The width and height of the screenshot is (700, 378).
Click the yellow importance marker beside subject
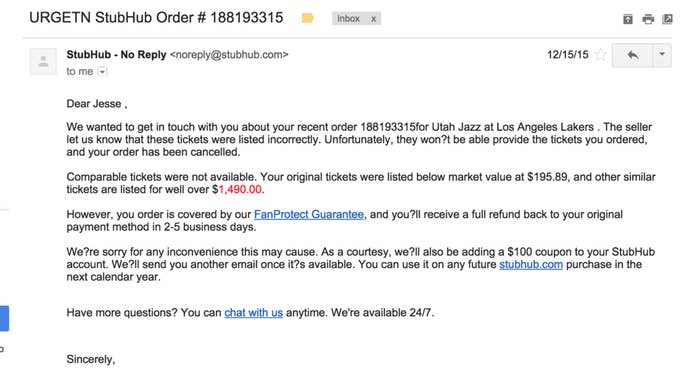point(308,18)
